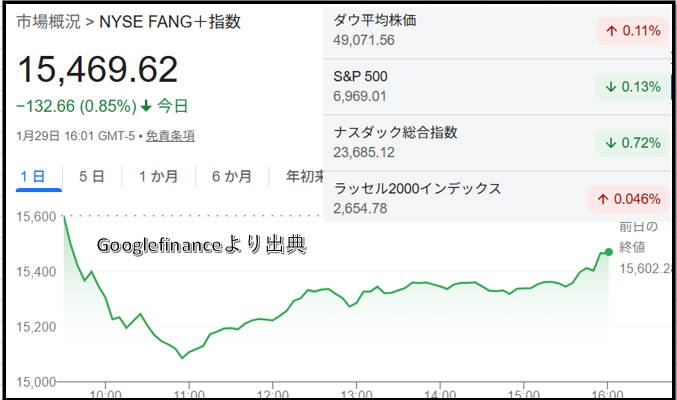The width and height of the screenshot is (677, 400).
Task: Open the 免責条項 disclaimer link
Action: click(x=170, y=136)
